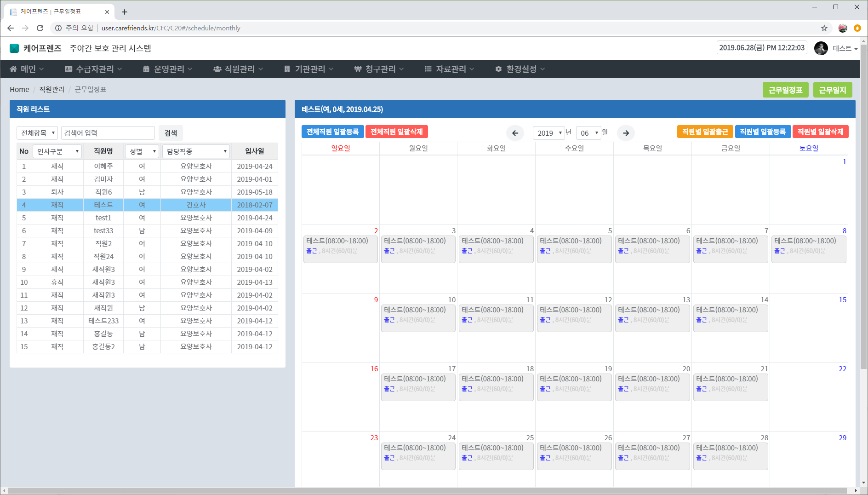Click 직원별 일괄삭제 red button
This screenshot has height=495, width=868.
coord(821,132)
